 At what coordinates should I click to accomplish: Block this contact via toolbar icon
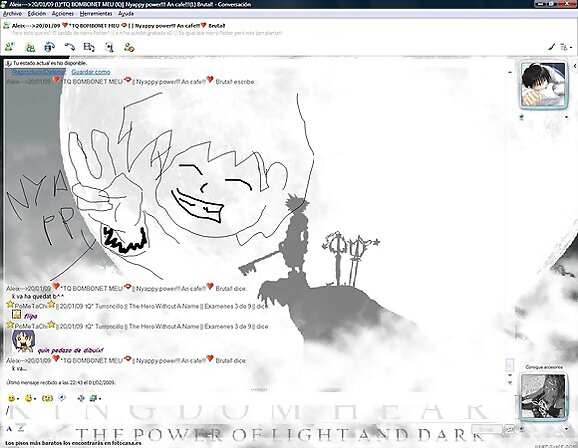[129, 47]
